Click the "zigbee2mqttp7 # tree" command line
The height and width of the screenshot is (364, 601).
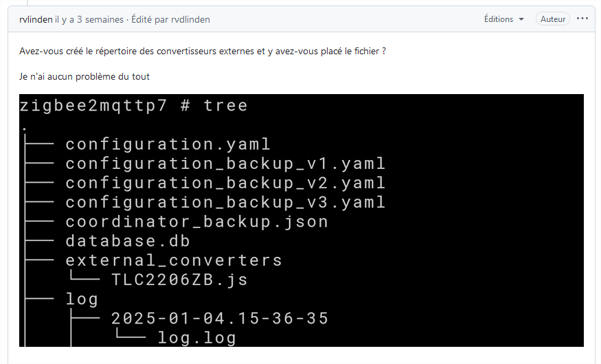pyautogui.click(x=133, y=106)
